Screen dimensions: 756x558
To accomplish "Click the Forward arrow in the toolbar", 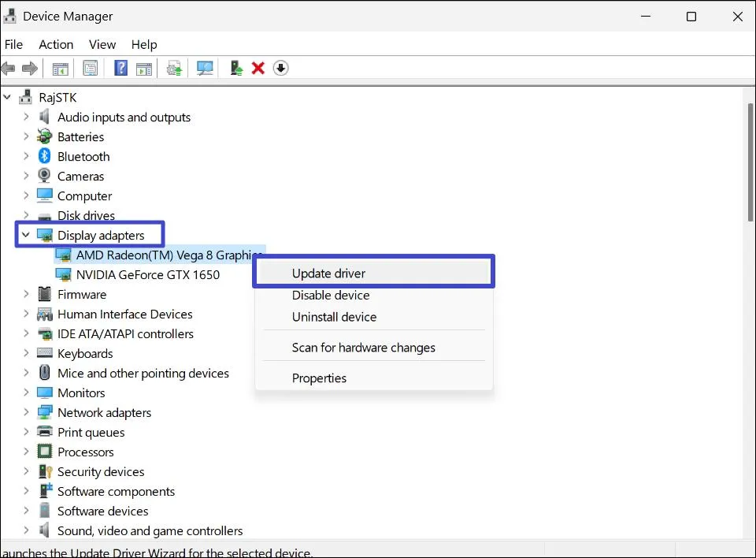I will click(x=30, y=68).
